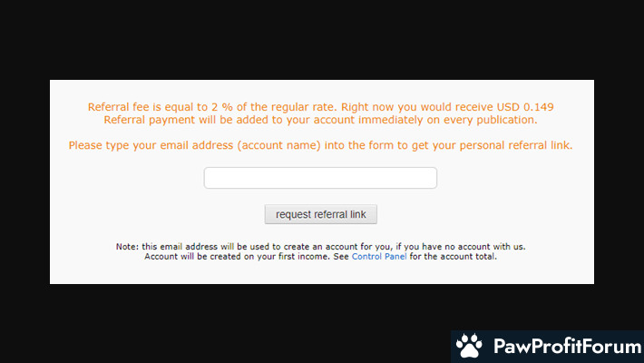Click the 'Referral fee is equal to' text
644x363 pixels.
[148, 107]
